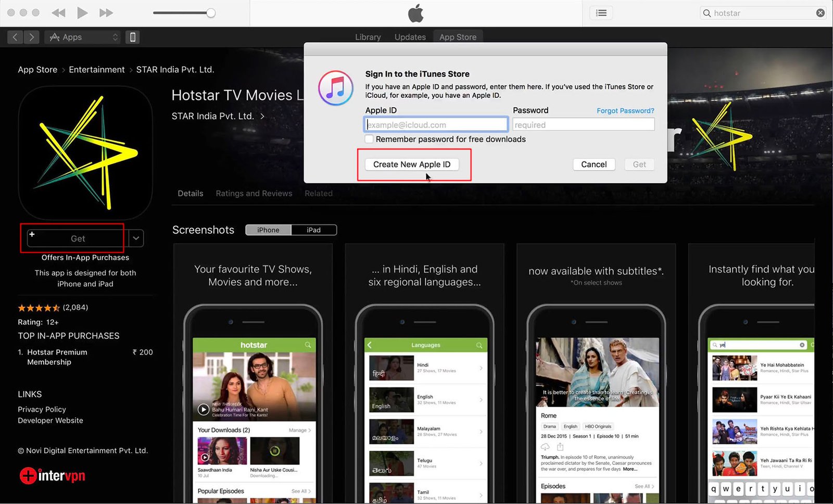Viewport: 833px width, 504px height.
Task: Click the play button in iTunes toolbar
Action: (82, 13)
